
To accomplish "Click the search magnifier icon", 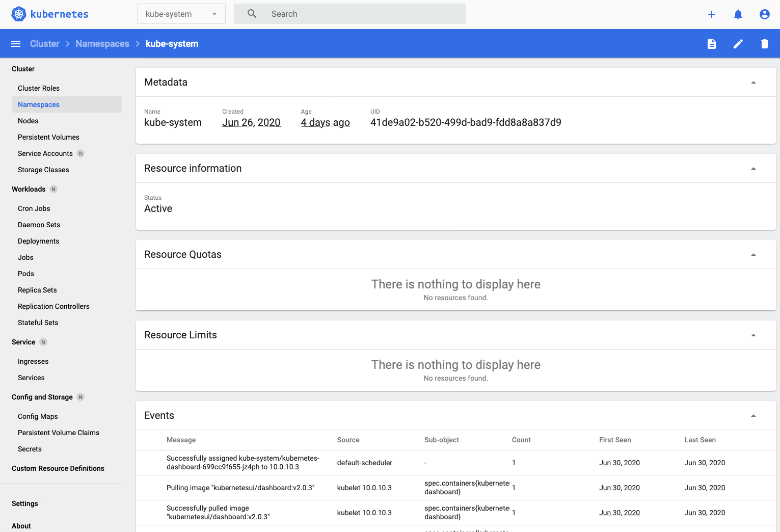I will [x=252, y=14].
